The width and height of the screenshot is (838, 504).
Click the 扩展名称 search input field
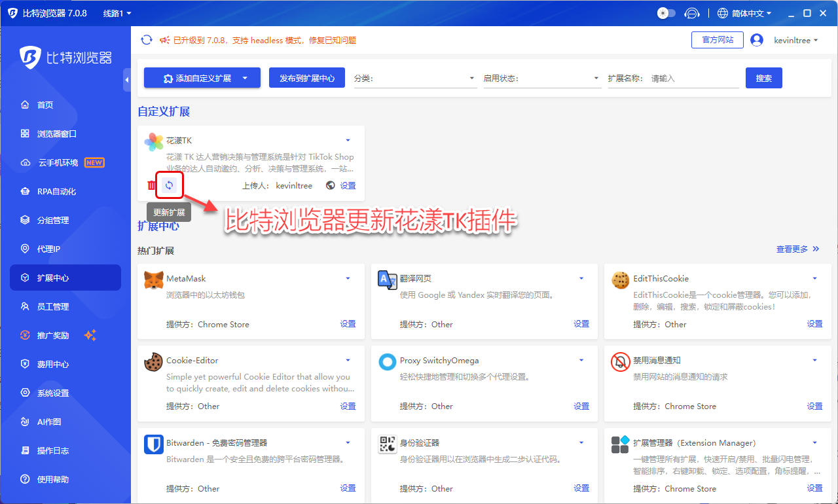pyautogui.click(x=694, y=79)
